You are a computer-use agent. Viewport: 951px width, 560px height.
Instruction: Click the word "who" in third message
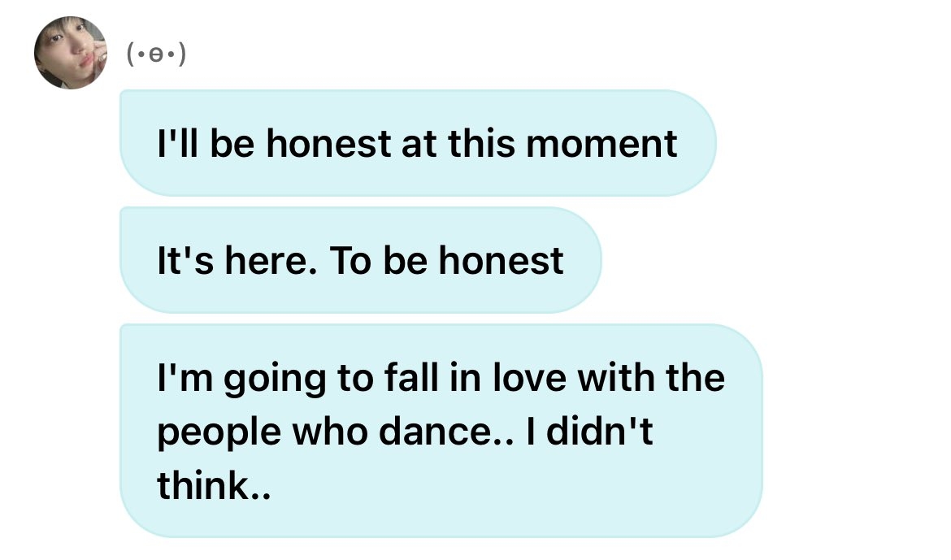tap(330, 432)
